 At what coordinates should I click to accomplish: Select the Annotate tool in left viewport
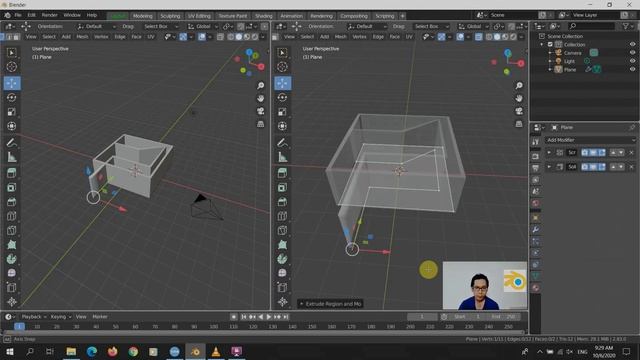pyautogui.click(x=11, y=143)
